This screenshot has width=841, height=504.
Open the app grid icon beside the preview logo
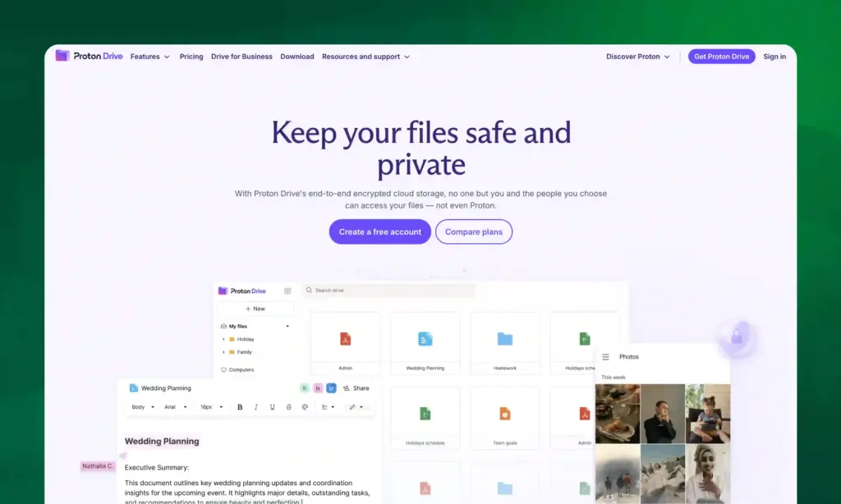(x=287, y=291)
